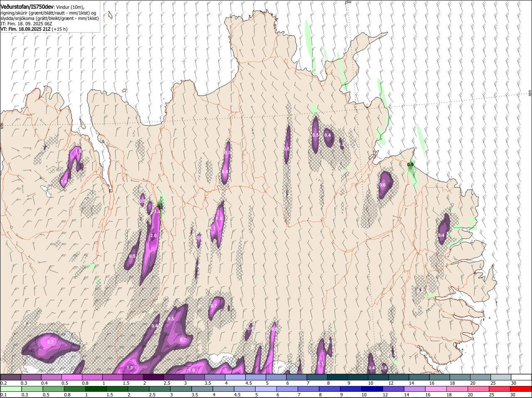
Task: Click the dark green swatch between 1 and 1.5
Action: pos(96,389)
